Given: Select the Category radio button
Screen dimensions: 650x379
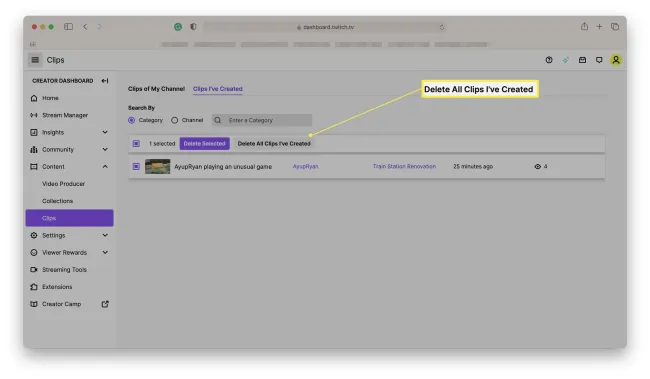Looking at the screenshot, I should pyautogui.click(x=131, y=120).
